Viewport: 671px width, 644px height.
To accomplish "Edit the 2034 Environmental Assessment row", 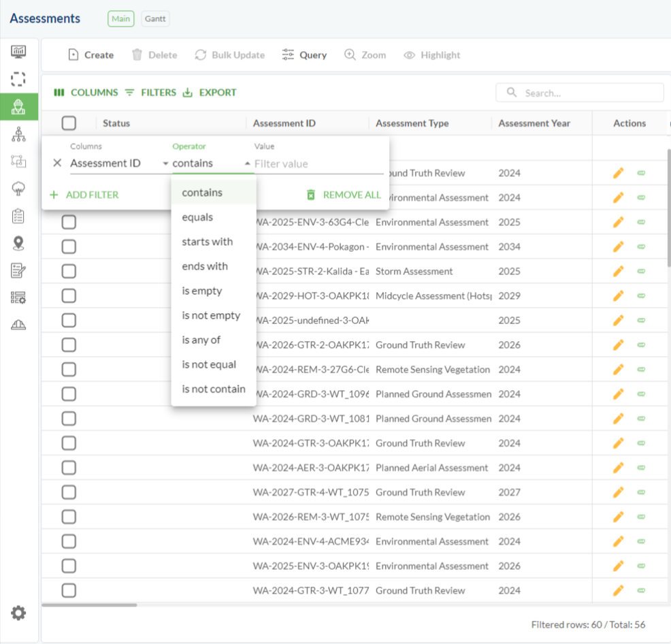I will click(618, 247).
